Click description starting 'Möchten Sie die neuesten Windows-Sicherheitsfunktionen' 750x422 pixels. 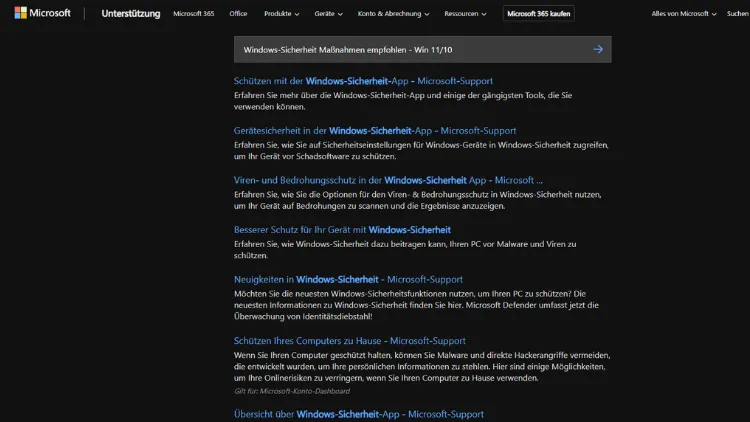pos(416,305)
